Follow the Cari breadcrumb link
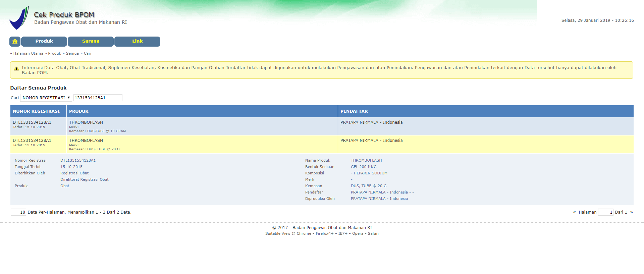Screen dimensions: 644x274 tap(88, 53)
